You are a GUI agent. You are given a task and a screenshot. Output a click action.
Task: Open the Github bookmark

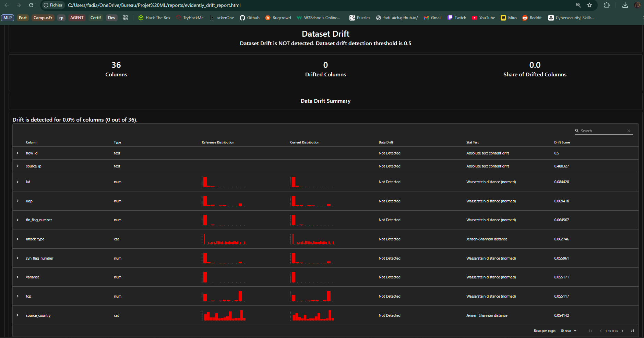[250, 18]
